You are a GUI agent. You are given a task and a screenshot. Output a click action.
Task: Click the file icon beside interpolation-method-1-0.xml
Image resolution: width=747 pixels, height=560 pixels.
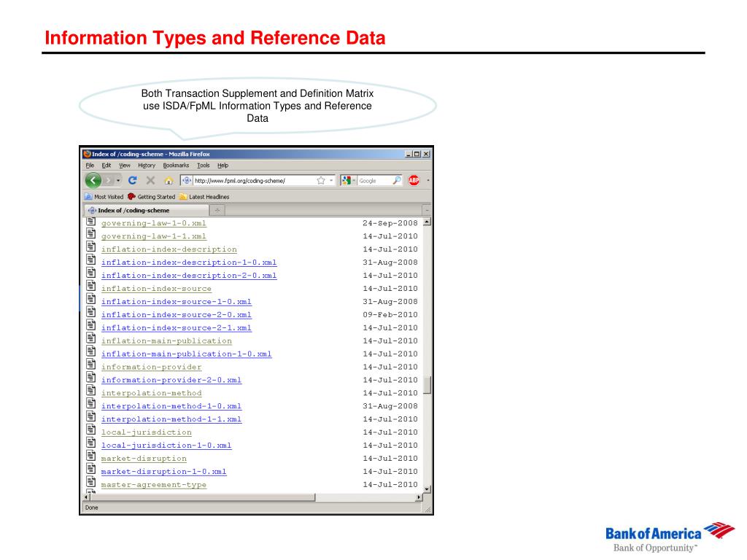pos(91,404)
